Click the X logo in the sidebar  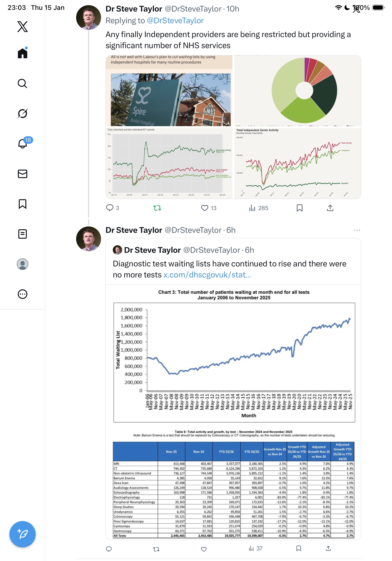point(23,26)
